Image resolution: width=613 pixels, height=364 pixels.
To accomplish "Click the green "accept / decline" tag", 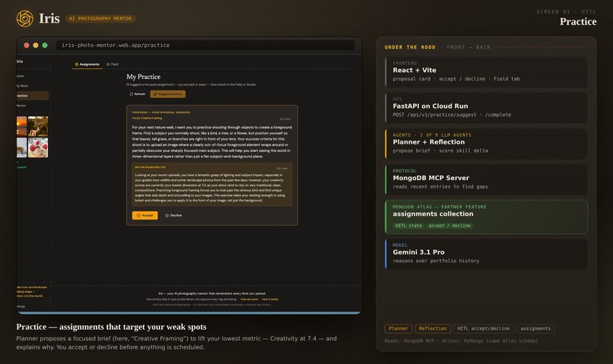I will click(x=449, y=226).
